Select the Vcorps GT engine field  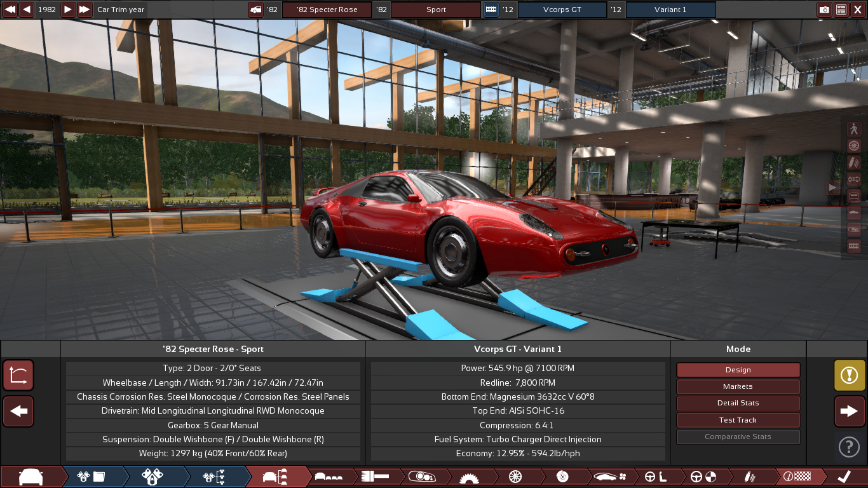pos(562,10)
